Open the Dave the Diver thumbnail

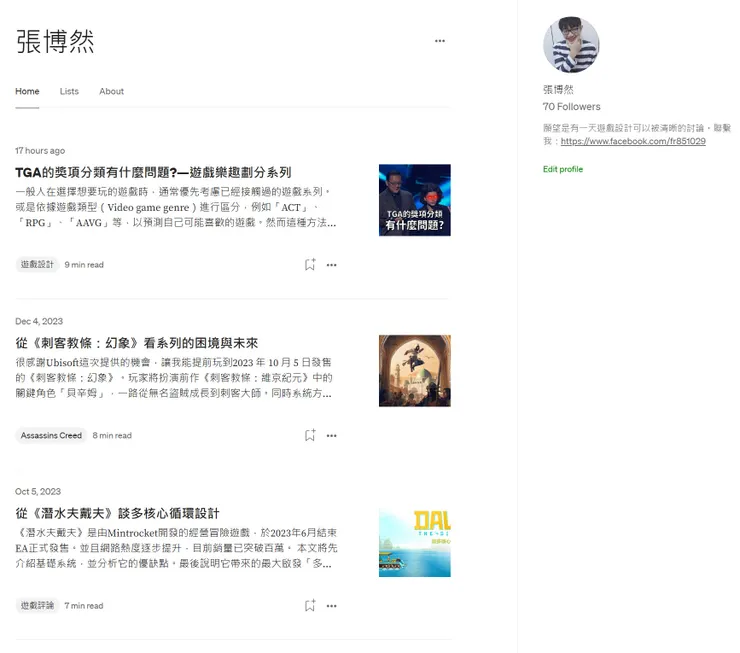coord(414,541)
